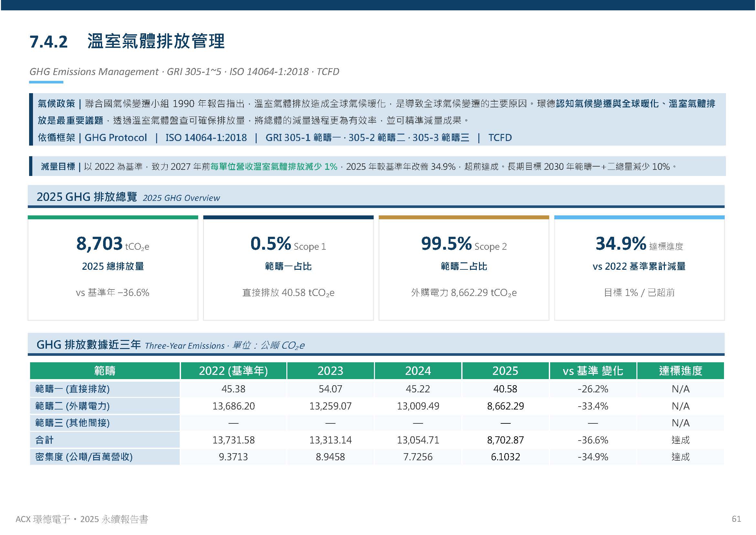Select the subtitle GHG Emissions Management line

point(184,72)
